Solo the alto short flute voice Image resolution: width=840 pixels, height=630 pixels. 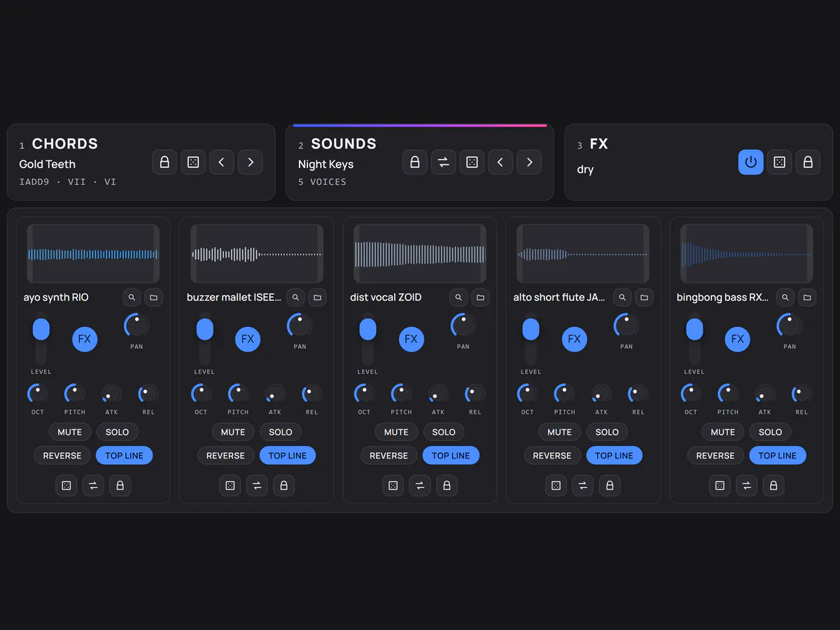pyautogui.click(x=607, y=432)
